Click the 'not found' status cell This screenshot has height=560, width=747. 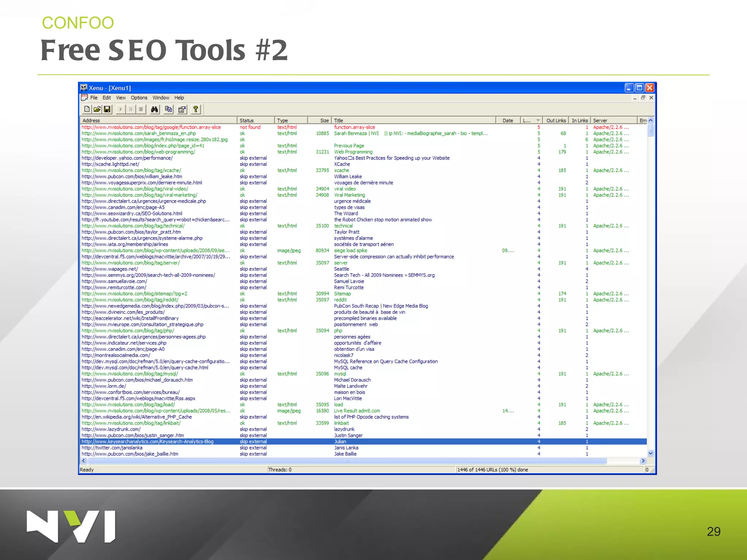coord(250,127)
